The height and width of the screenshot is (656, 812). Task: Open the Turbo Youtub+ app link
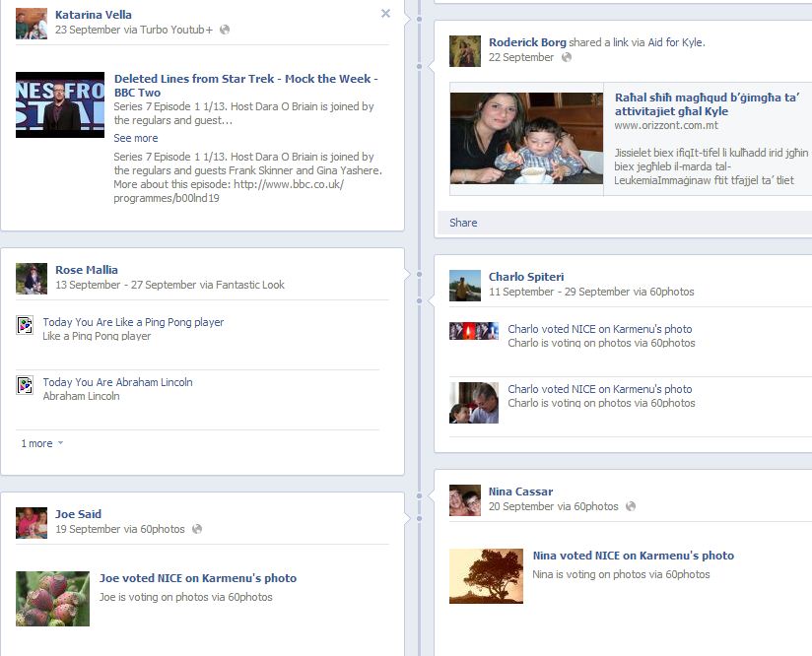[176, 30]
